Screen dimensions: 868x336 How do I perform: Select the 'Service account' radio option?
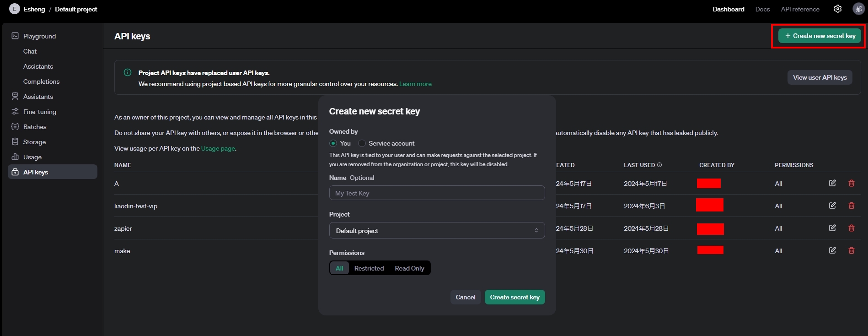point(362,143)
